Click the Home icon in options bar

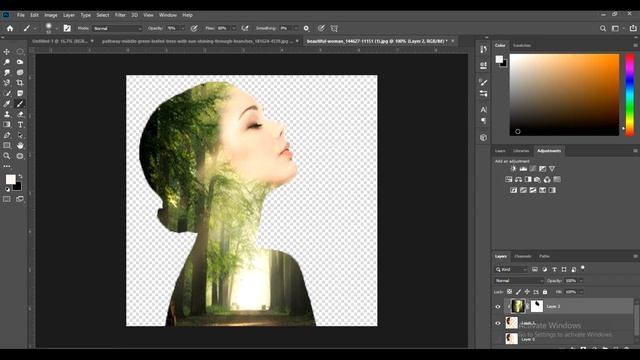[x=10, y=29]
